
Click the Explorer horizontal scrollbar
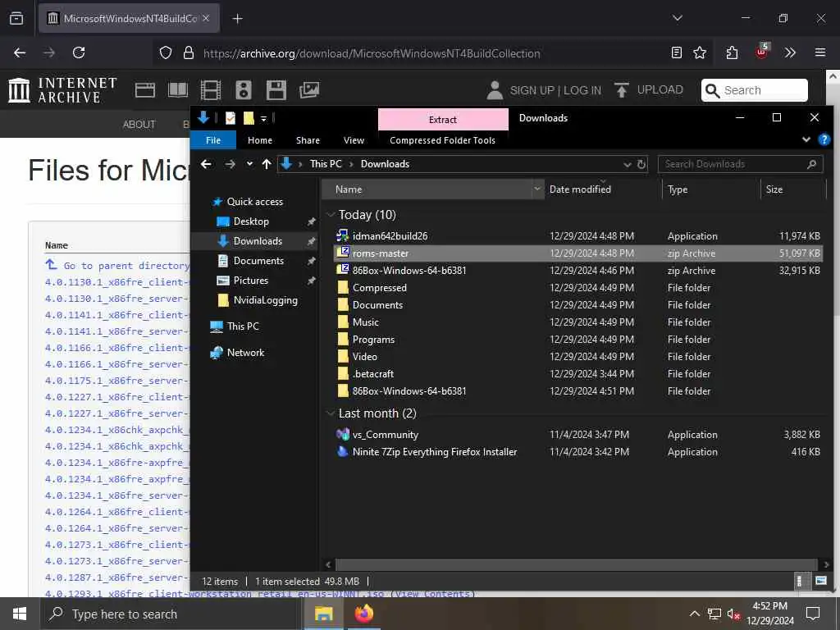[577, 564]
